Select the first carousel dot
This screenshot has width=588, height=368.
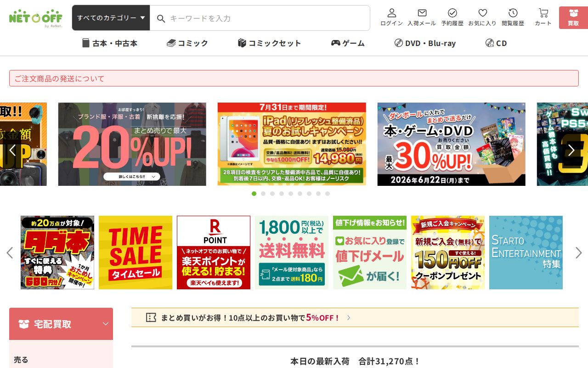(x=254, y=194)
